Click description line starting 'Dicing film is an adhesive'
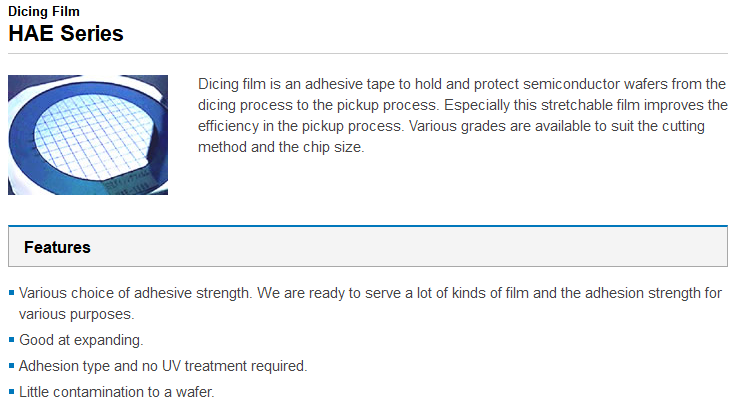This screenshot has height=417, width=736. (462, 81)
